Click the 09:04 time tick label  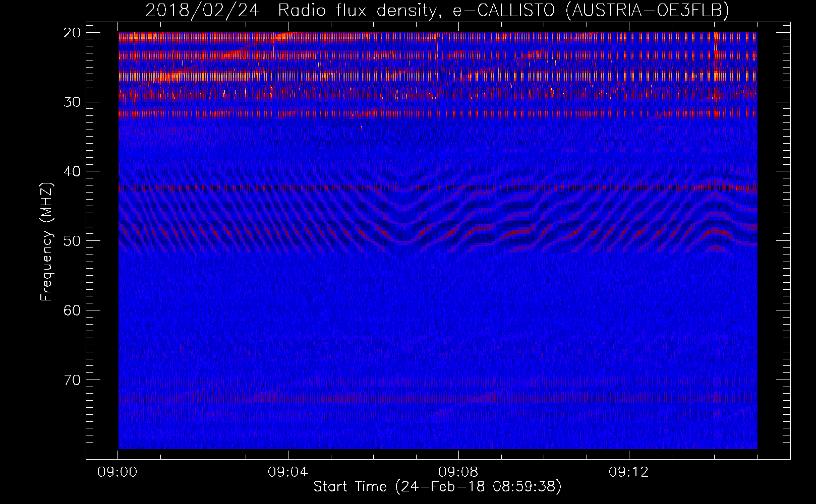(288, 472)
